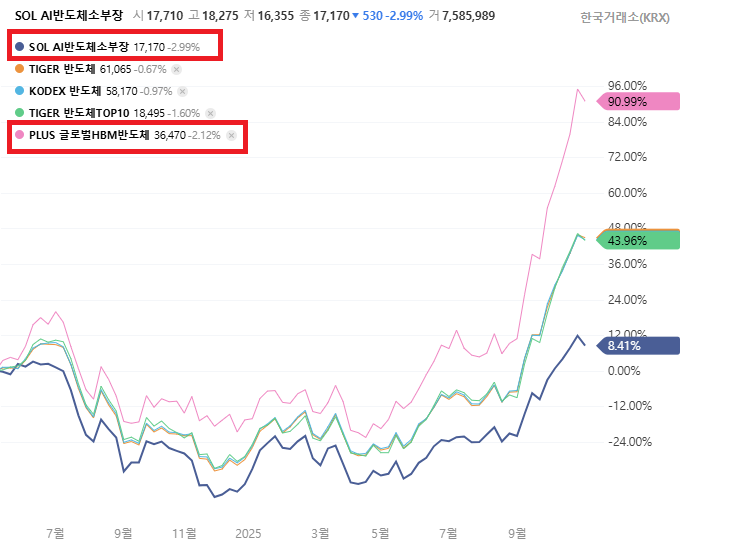Viewport: 736px width, 551px height.
Task: Remove TIGER 반도체TOP10 from the comparison
Action: 211,113
